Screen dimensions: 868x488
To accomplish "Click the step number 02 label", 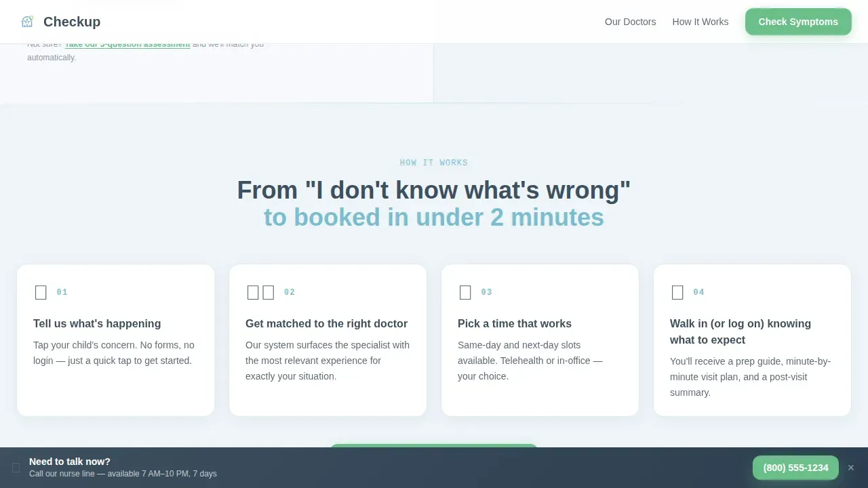I will pyautogui.click(x=290, y=292).
